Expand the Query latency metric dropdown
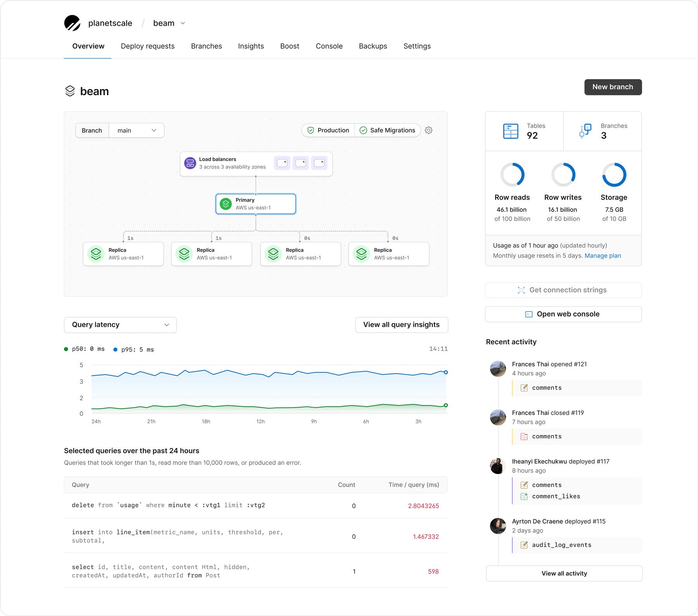Image resolution: width=698 pixels, height=616 pixels. 120,325
